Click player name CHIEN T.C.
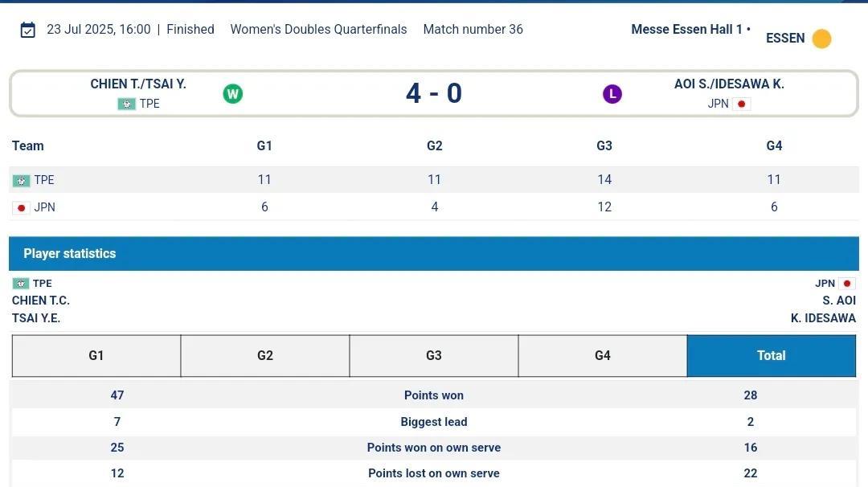 pos(41,301)
